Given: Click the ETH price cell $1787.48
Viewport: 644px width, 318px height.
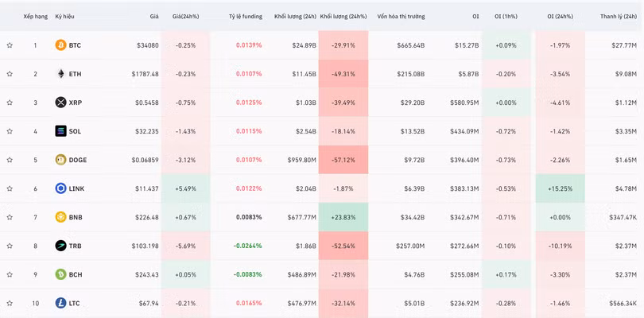Looking at the screenshot, I should click(145, 74).
